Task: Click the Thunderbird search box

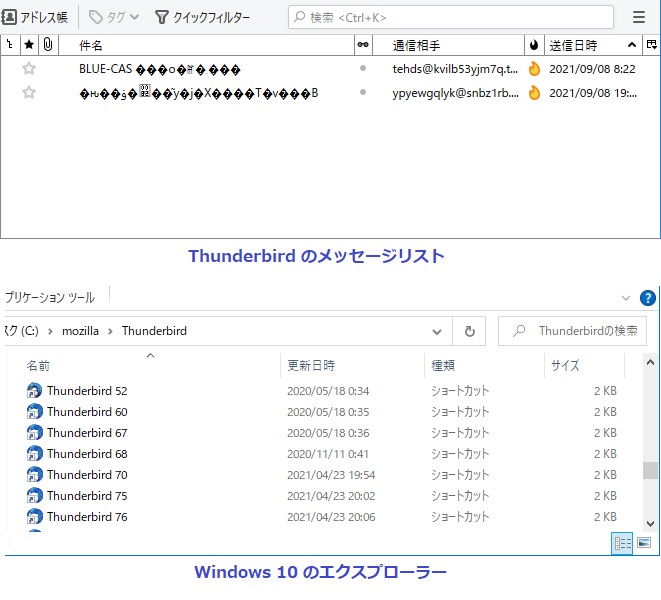Action: 450,17
